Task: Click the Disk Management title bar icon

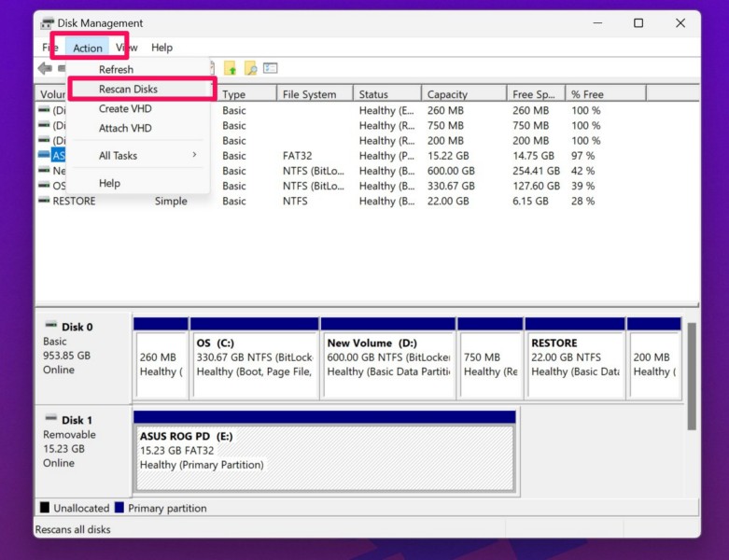Action: tap(48, 23)
